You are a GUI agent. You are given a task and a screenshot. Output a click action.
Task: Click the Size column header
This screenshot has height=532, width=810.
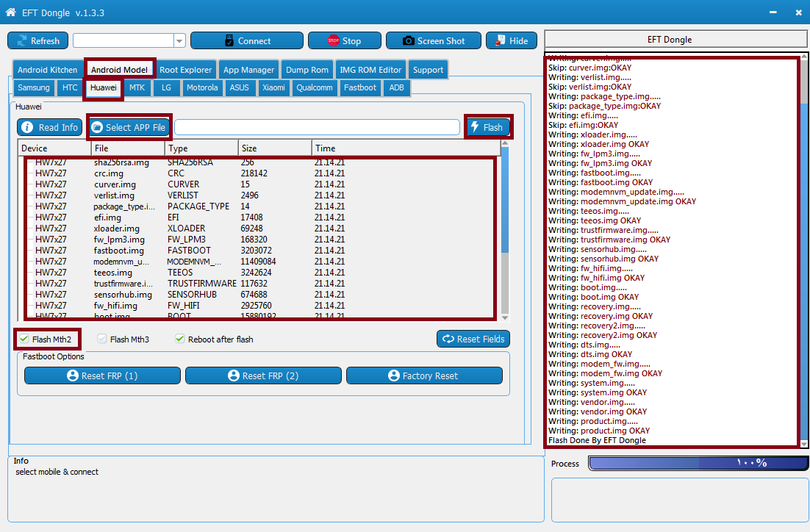click(275, 148)
